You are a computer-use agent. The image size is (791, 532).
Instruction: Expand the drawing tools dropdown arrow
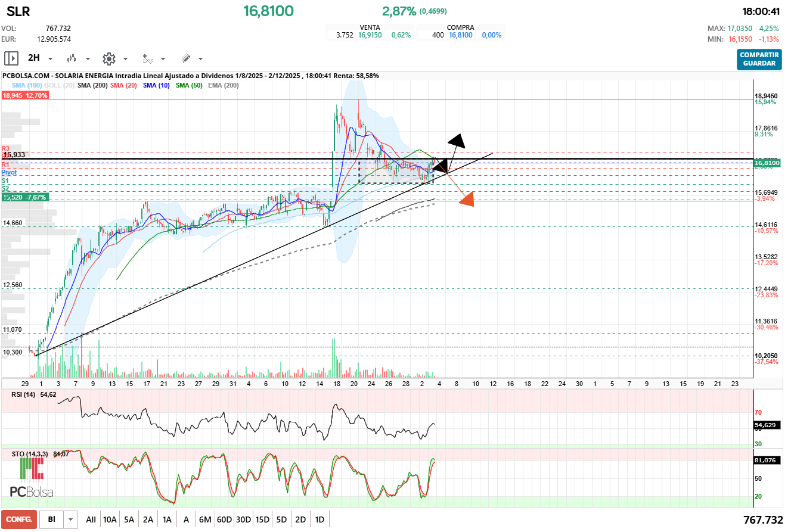(200, 59)
